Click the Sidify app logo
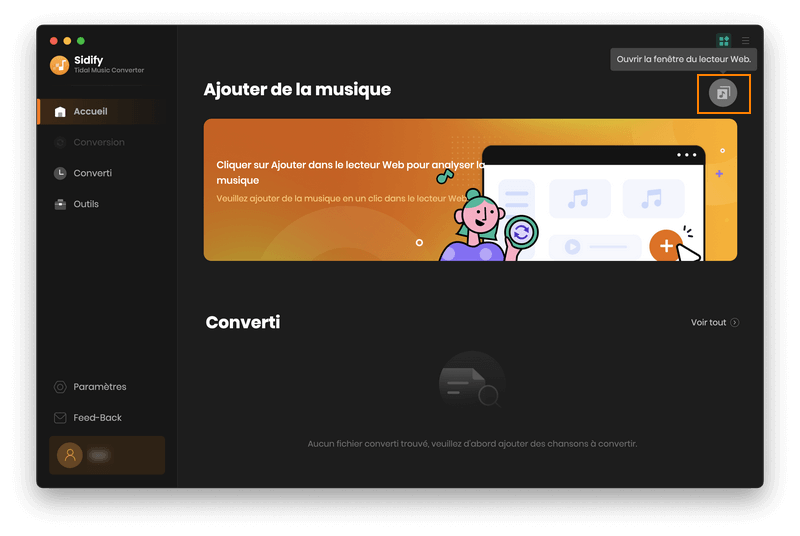 tap(59, 64)
